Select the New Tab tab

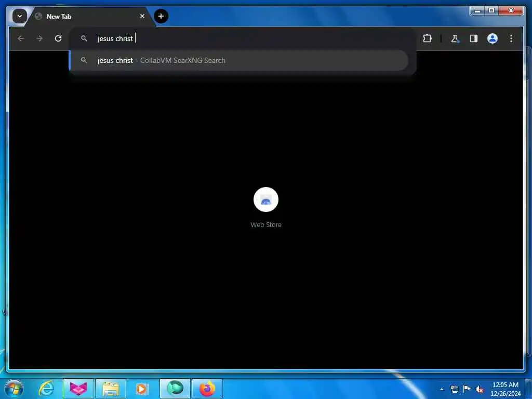coord(90,16)
